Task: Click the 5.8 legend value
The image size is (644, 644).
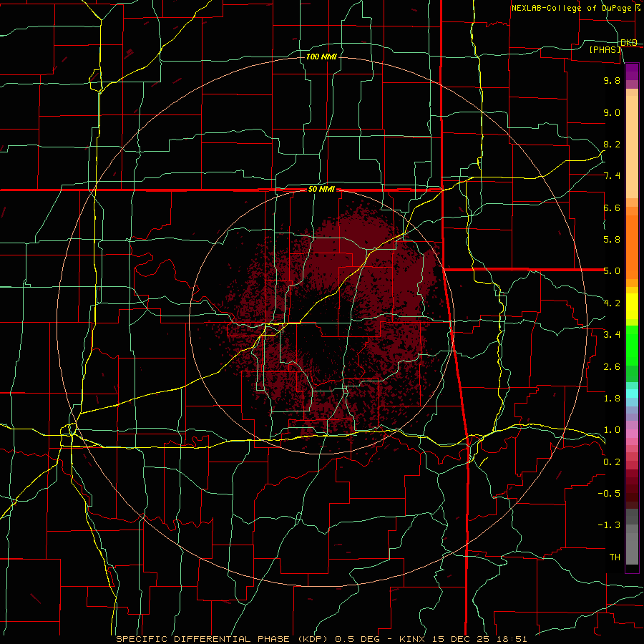Action: (x=612, y=240)
